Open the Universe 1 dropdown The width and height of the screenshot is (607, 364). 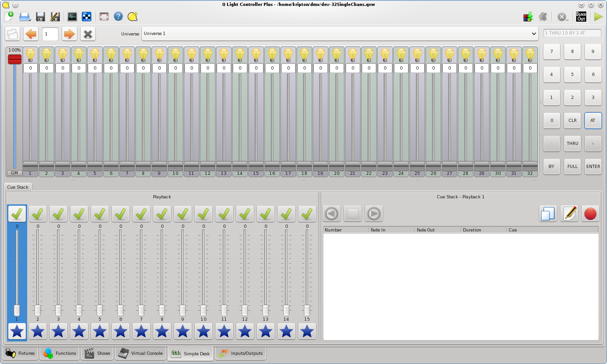pos(340,34)
